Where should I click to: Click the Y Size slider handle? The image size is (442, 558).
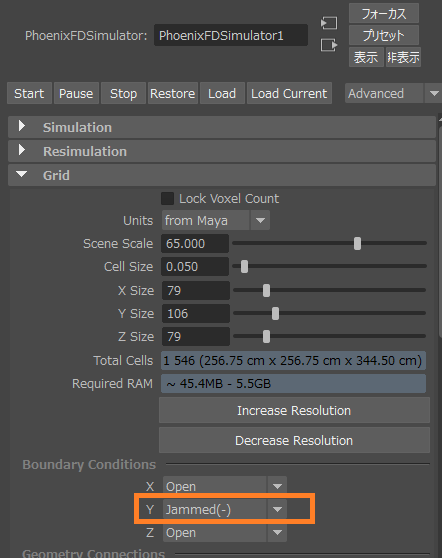pyautogui.click(x=275, y=314)
